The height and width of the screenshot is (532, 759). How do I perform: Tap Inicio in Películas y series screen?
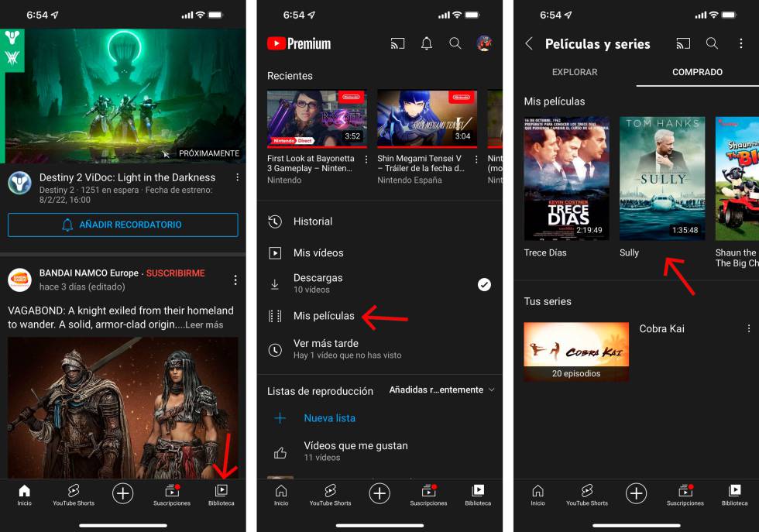pos(537,495)
